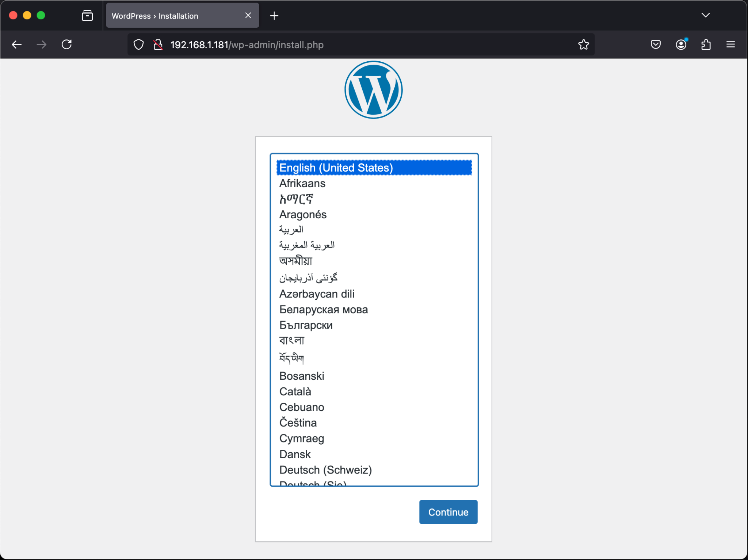The image size is (748, 560).
Task: Open the Firefox account icon
Action: pyautogui.click(x=681, y=44)
